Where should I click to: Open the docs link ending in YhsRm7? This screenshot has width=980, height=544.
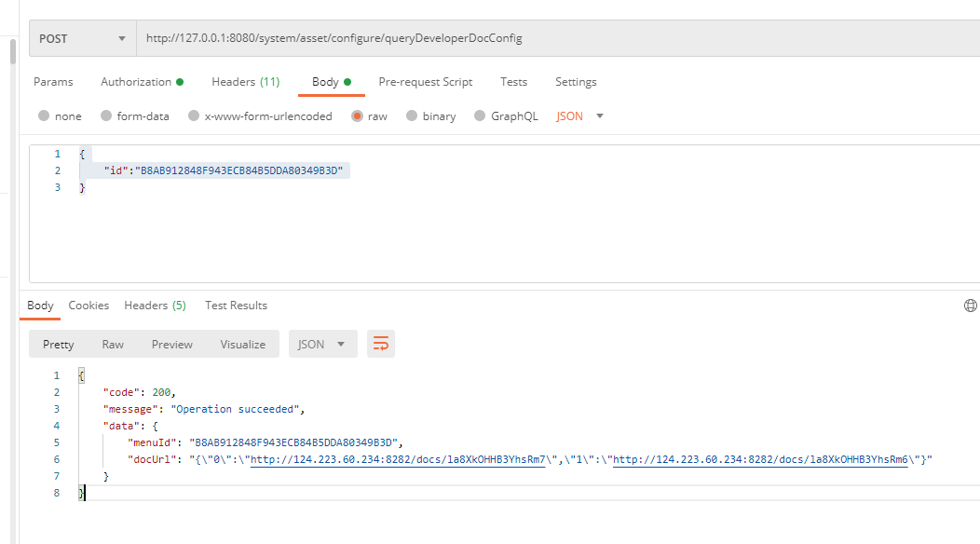tap(398, 459)
